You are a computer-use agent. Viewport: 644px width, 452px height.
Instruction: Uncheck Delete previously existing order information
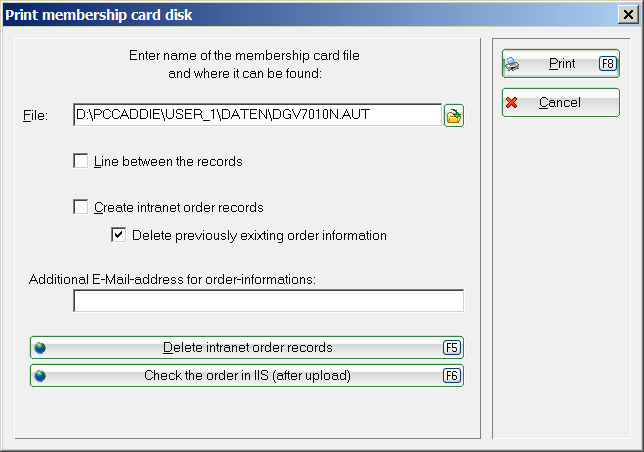point(118,235)
